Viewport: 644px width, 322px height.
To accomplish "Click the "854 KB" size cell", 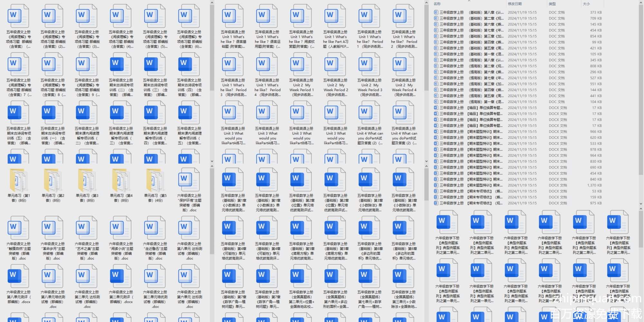I will tap(596, 36).
